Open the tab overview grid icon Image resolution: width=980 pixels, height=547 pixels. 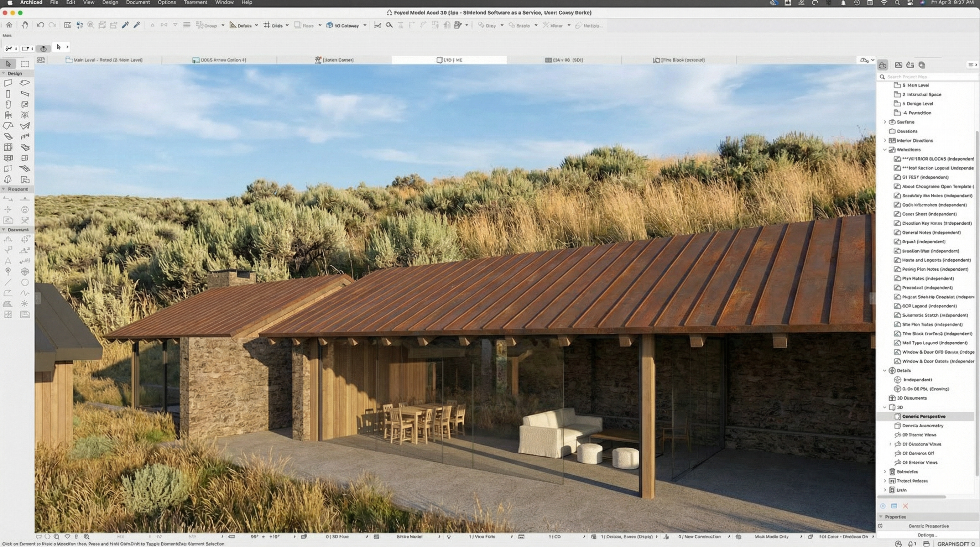pos(41,60)
